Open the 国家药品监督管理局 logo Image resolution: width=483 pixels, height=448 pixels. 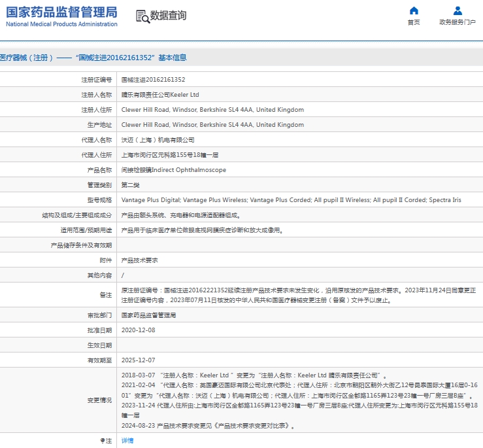coord(61,16)
